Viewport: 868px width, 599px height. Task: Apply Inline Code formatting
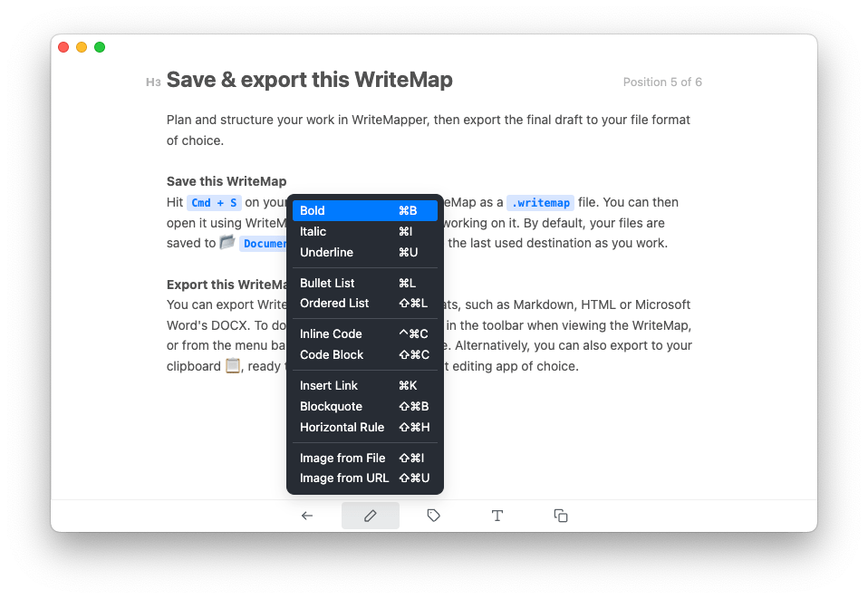pyautogui.click(x=365, y=333)
